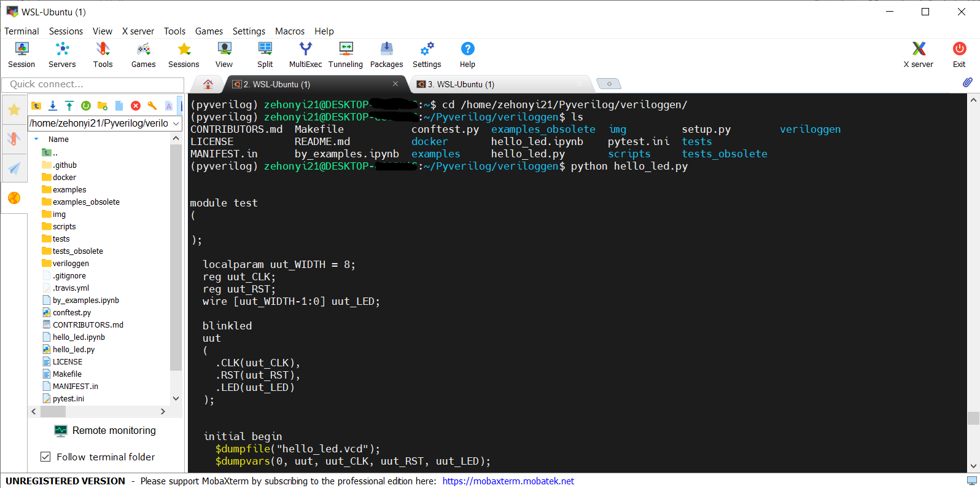980x488 pixels.
Task: Click the terminal vertical scrollbar thumb
Action: [973, 418]
